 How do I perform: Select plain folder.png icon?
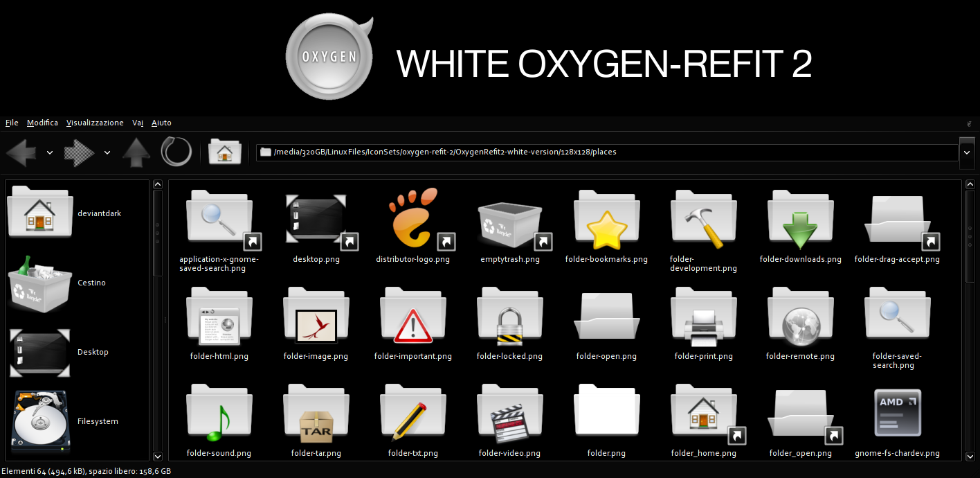point(607,411)
